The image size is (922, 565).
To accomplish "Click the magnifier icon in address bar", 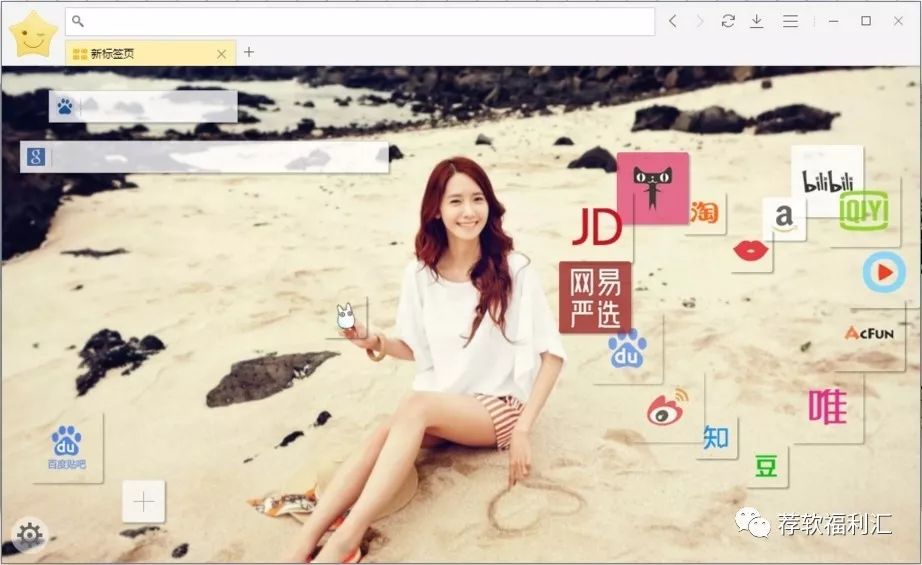I will [78, 22].
